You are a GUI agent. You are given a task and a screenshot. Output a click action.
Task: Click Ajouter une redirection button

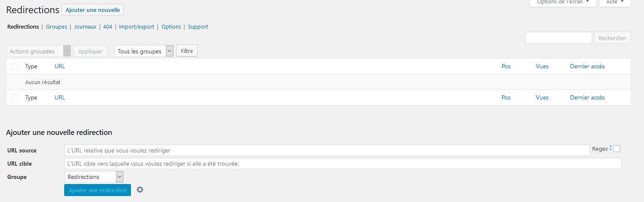coord(98,190)
